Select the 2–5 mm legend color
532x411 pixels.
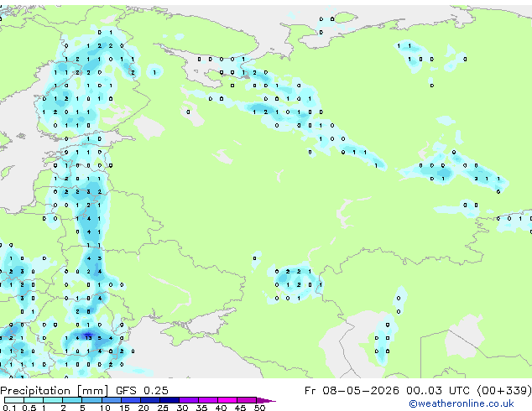click(72, 400)
